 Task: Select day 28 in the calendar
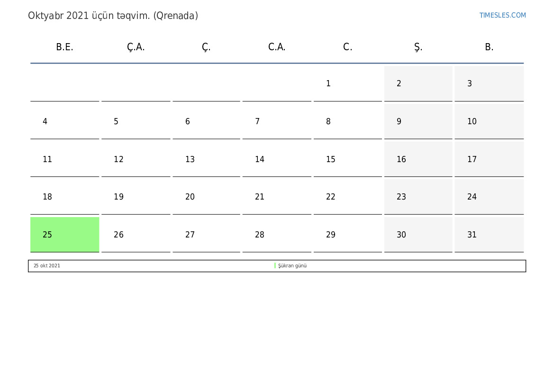click(x=277, y=235)
